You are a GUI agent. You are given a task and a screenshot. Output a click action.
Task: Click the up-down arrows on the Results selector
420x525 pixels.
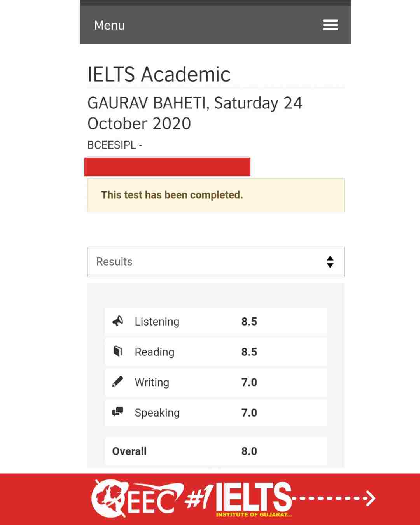pos(330,262)
